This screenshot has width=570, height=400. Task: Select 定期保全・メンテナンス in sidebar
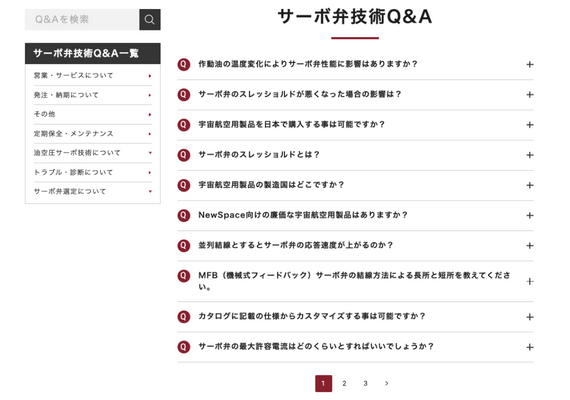point(92,133)
